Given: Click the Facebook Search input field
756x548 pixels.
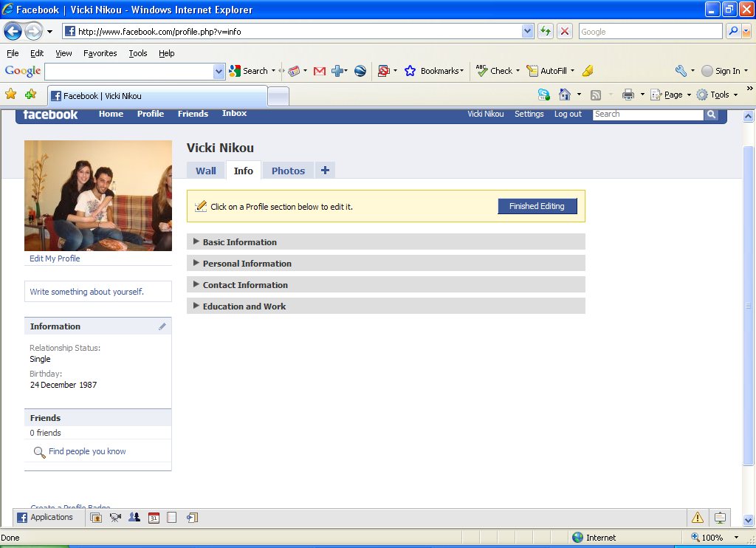Looking at the screenshot, I should click(648, 114).
